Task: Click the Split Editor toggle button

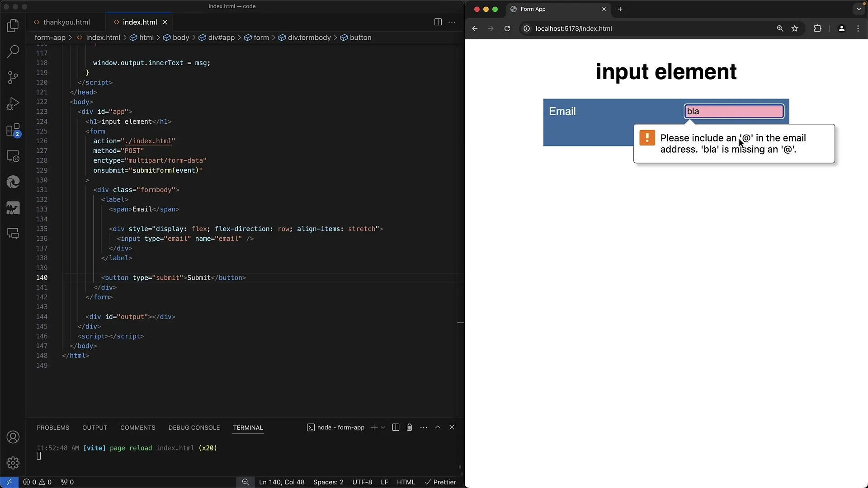Action: (438, 22)
